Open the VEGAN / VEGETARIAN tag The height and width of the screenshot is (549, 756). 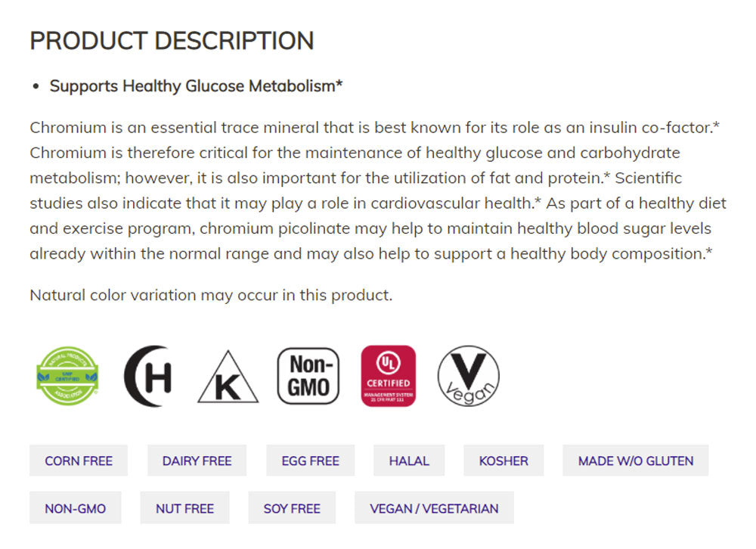[x=434, y=509]
